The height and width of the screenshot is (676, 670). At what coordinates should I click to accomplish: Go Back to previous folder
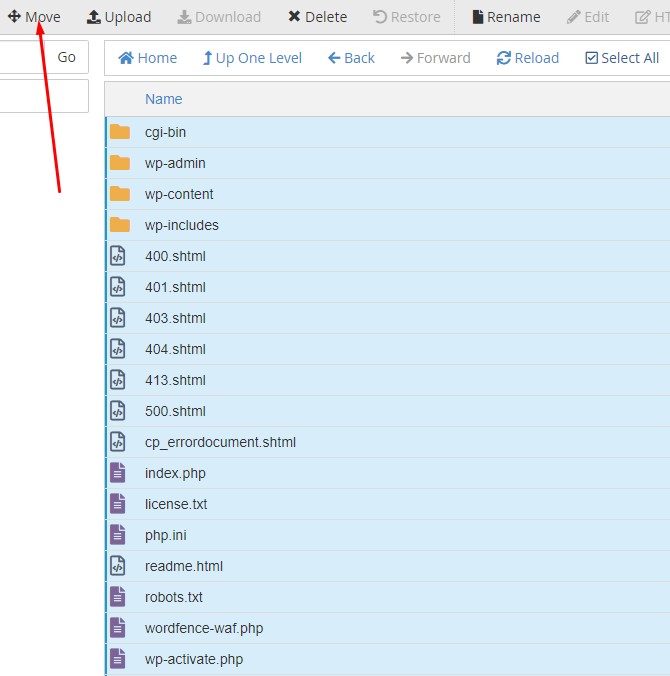[x=351, y=58]
